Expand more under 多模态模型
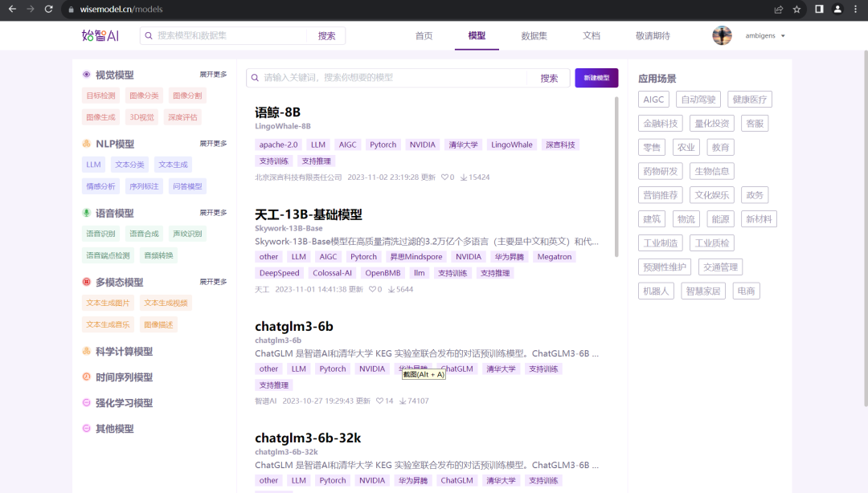 tap(213, 282)
